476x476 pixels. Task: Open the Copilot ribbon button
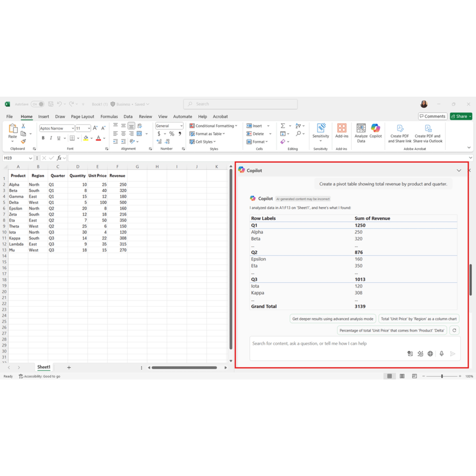[375, 131]
